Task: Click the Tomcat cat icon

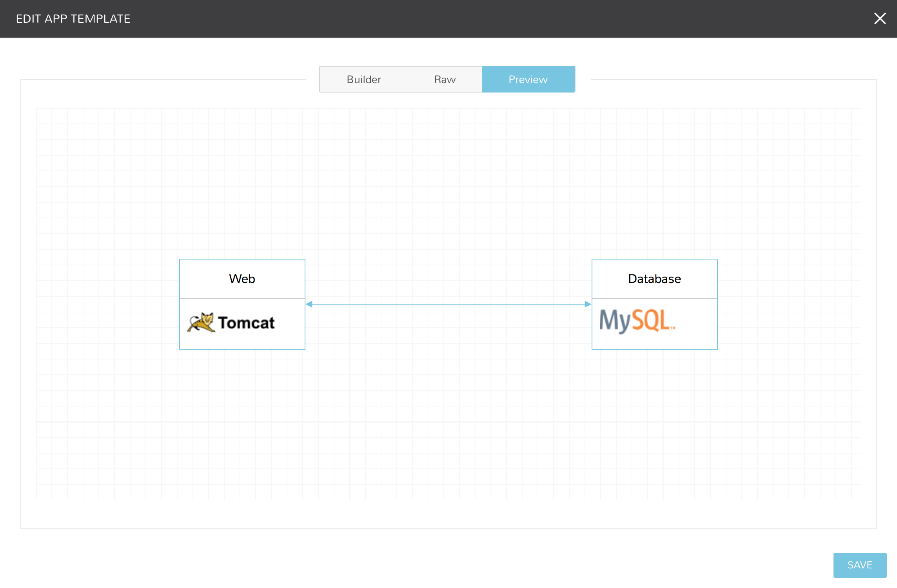Action: pos(202,323)
